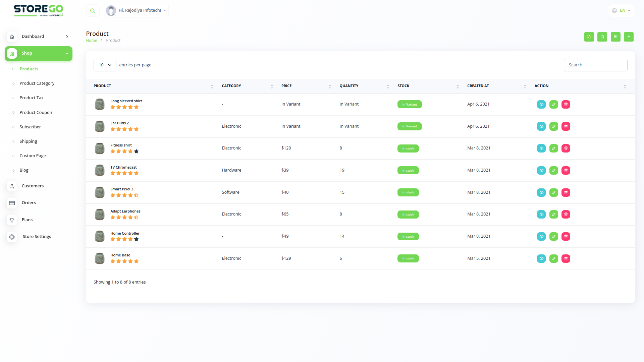Toggle the CREATED AT column sort arrows
The image size is (644, 362).
525,86
